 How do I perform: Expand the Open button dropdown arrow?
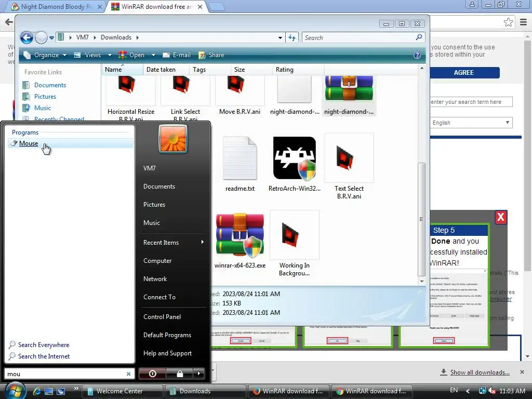pos(153,55)
